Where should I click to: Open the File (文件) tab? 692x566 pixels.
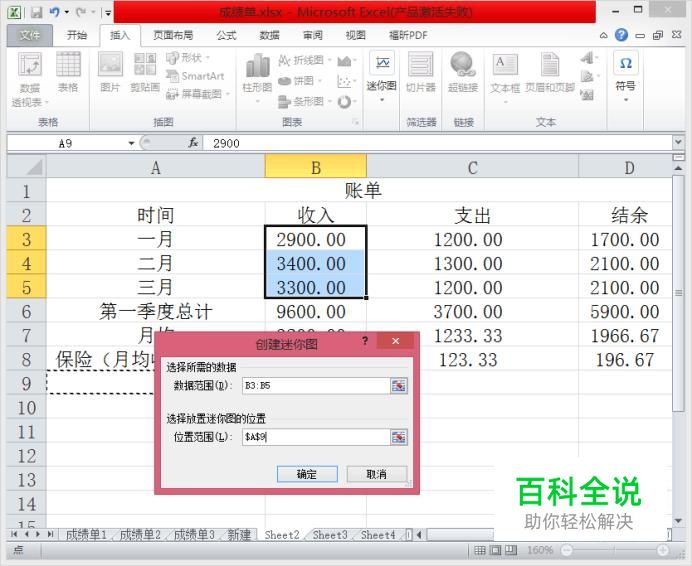[30, 35]
